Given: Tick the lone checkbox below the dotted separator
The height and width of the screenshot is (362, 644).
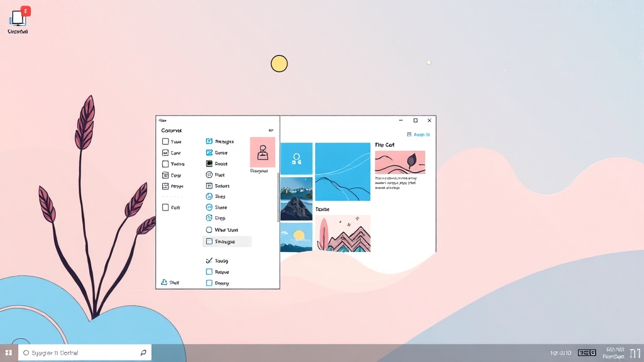Looking at the screenshot, I should 165,207.
